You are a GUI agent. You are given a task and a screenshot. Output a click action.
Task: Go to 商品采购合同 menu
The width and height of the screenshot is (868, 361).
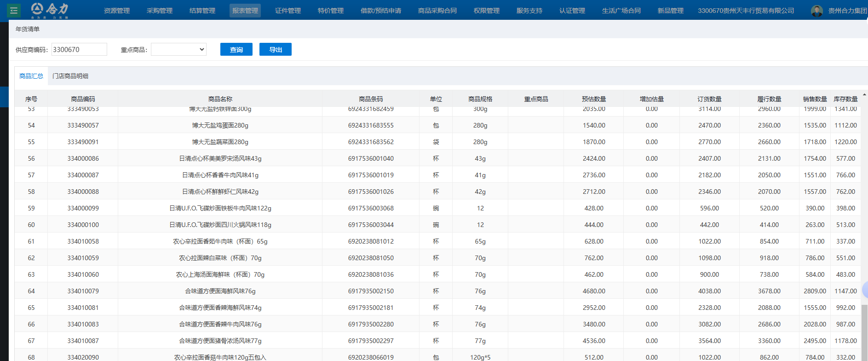tap(437, 11)
